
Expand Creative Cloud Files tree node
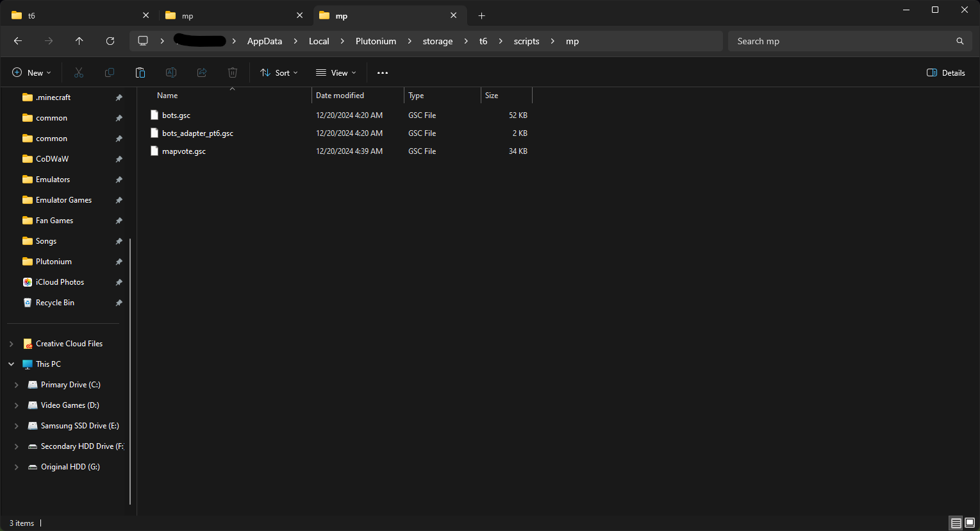pos(12,344)
